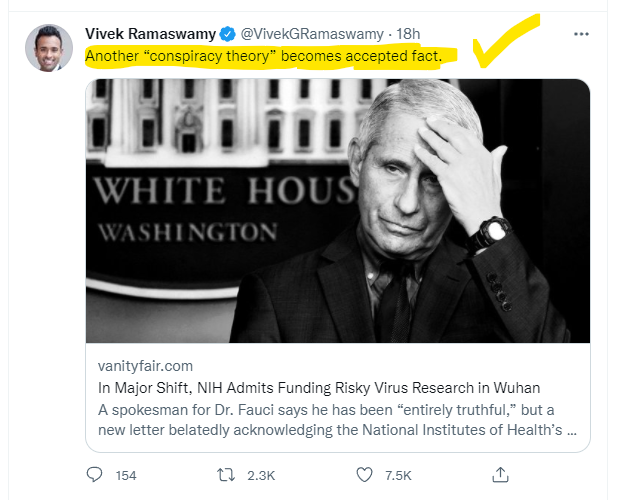Click the vanityfair.com source domain
The image size is (631, 500).
145,366
